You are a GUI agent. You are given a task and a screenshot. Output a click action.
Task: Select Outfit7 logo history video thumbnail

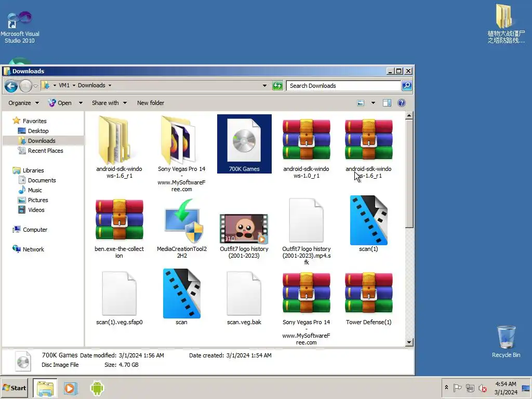pyautogui.click(x=244, y=229)
